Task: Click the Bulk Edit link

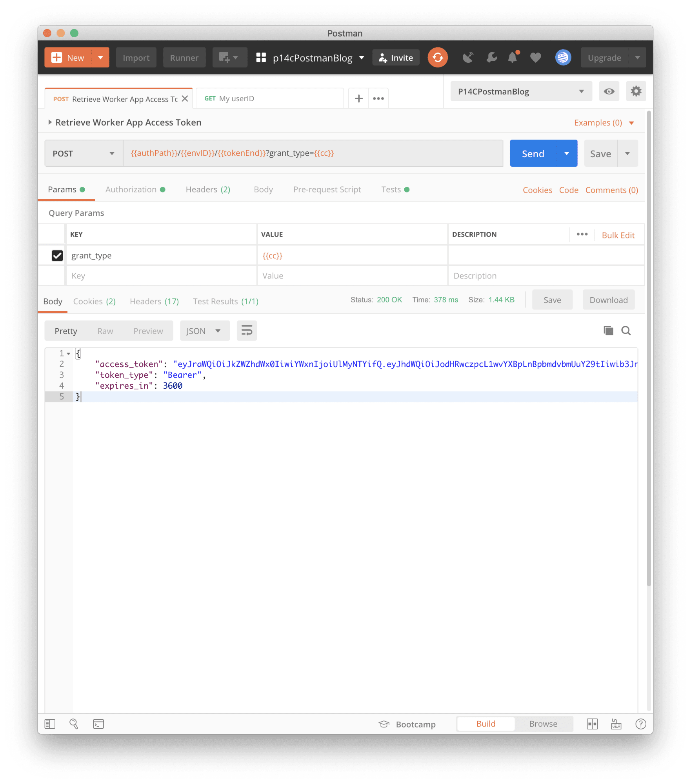Action: point(618,235)
